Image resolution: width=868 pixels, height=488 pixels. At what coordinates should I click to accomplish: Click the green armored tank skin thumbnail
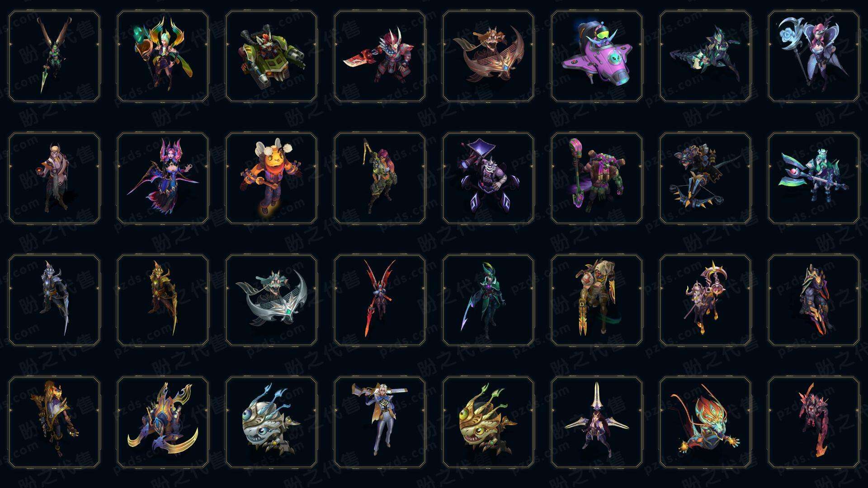[x=271, y=56]
